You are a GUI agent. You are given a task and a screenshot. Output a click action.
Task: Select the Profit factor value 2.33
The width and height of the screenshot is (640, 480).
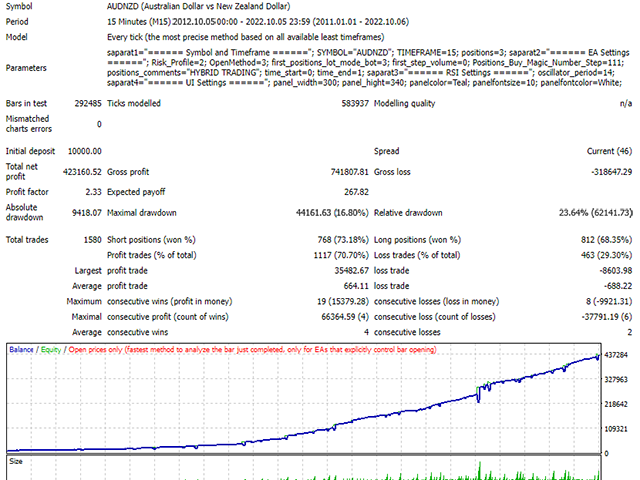pos(91,189)
